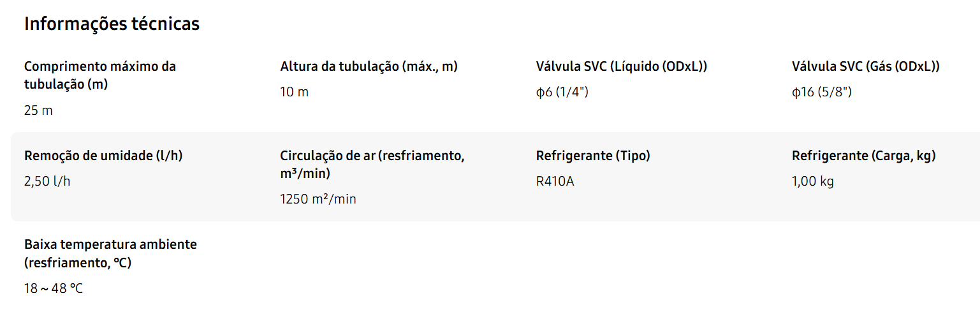Screen dimensions: 980x312
Task: Select the "Remoção de umidade (l/h)" label
Action: pyautogui.click(x=103, y=156)
